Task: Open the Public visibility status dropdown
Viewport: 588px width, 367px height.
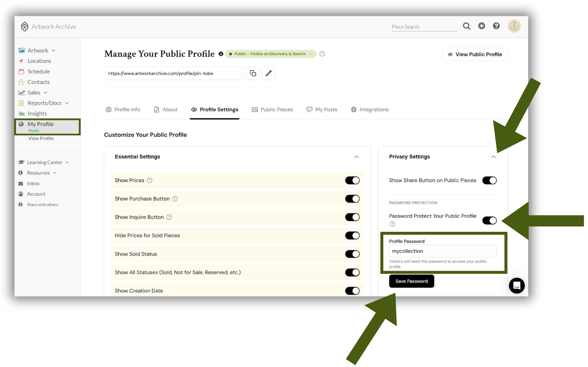Action: point(271,54)
